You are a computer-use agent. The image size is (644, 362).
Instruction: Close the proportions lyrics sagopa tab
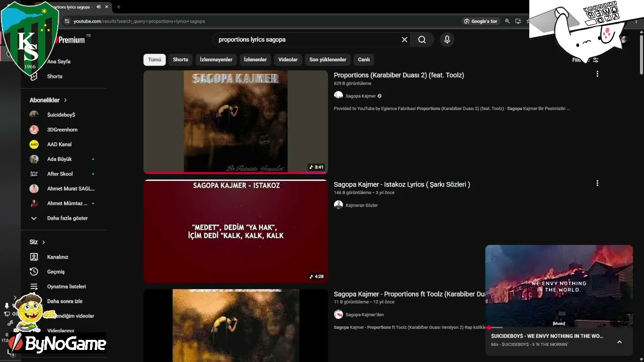[107, 7]
